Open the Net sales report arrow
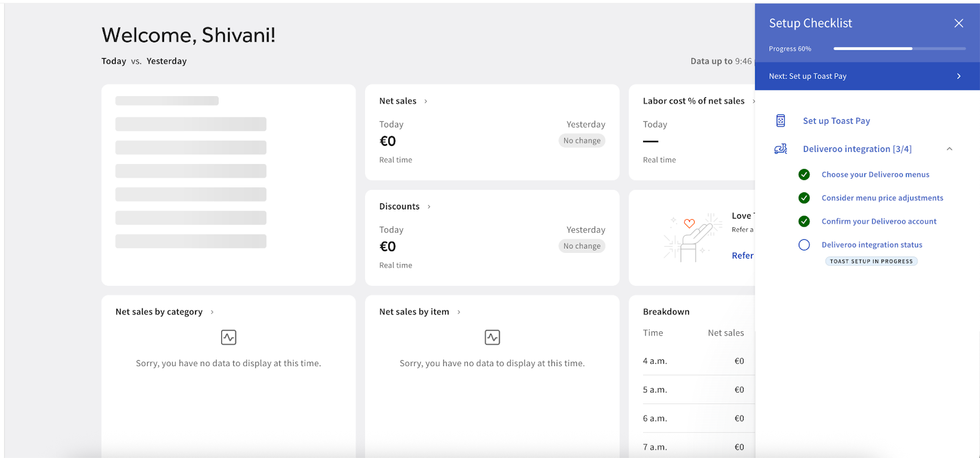This screenshot has width=980, height=458. tap(426, 102)
